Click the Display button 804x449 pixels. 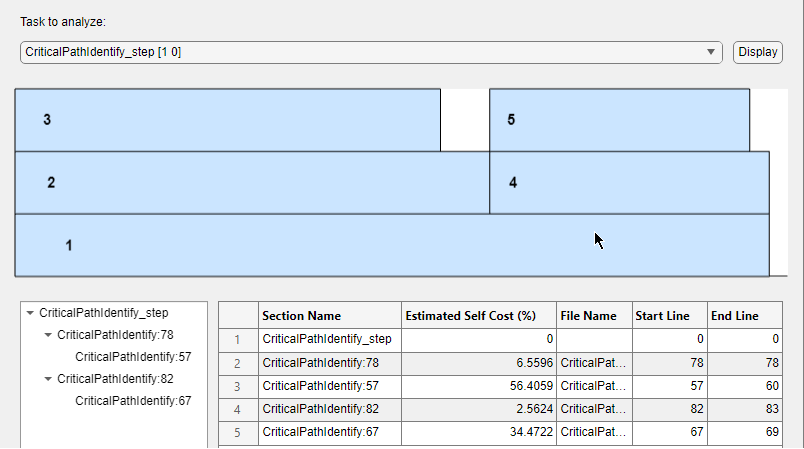pyautogui.click(x=758, y=52)
